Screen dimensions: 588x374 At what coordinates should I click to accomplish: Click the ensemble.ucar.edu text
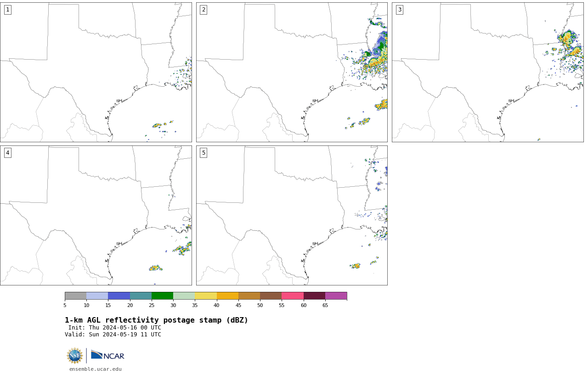click(x=96, y=369)
